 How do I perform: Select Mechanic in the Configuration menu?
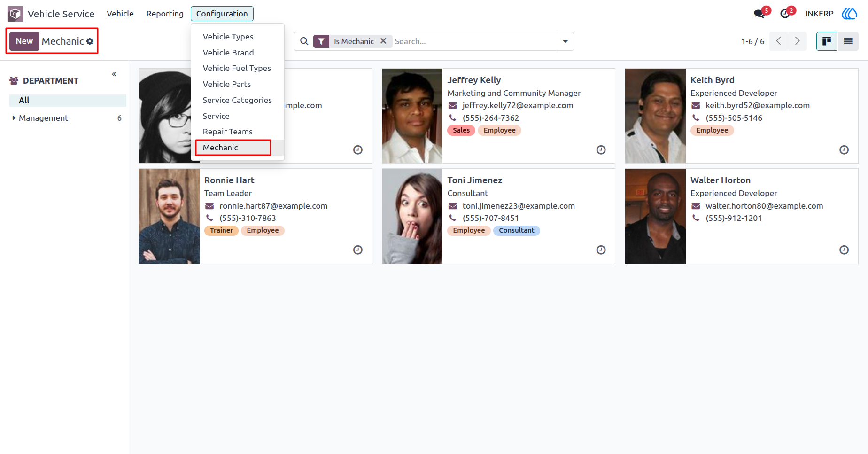pos(238,148)
